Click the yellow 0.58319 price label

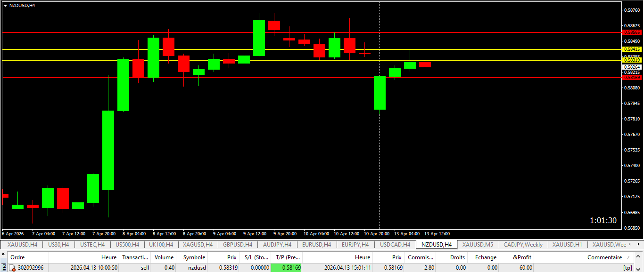pyautogui.click(x=632, y=60)
